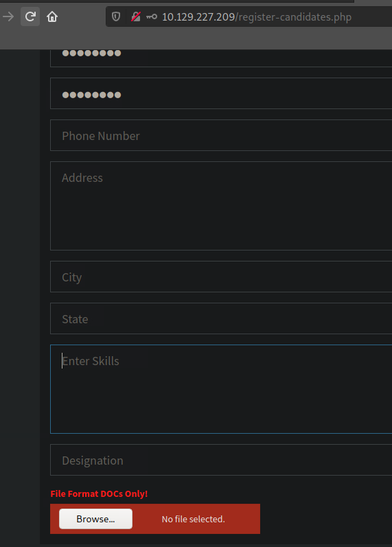Go to the browser home page icon

point(52,16)
